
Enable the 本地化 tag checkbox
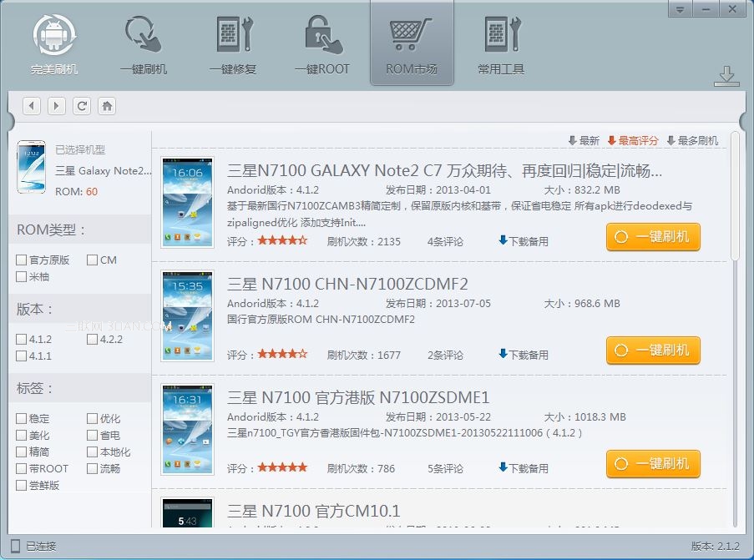93,452
